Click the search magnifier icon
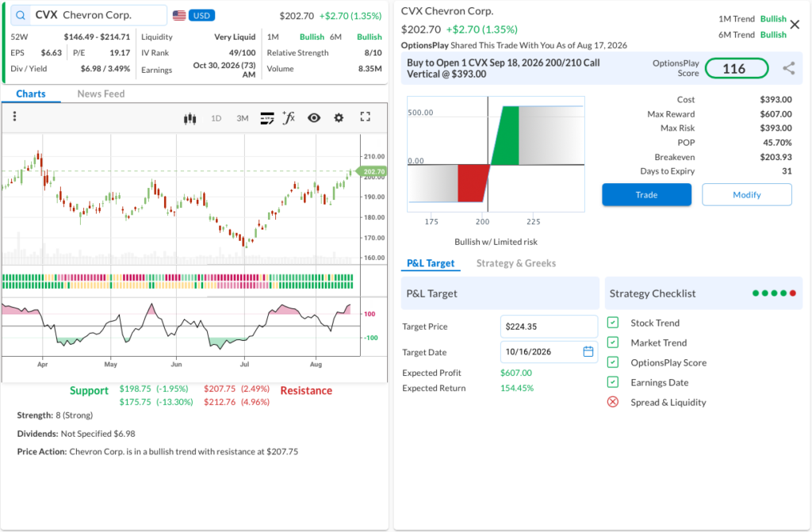 20,16
